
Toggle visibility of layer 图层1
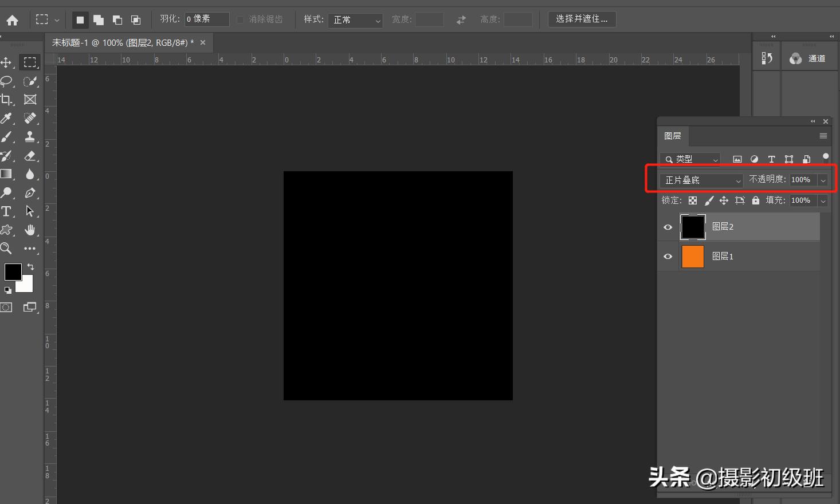point(667,256)
